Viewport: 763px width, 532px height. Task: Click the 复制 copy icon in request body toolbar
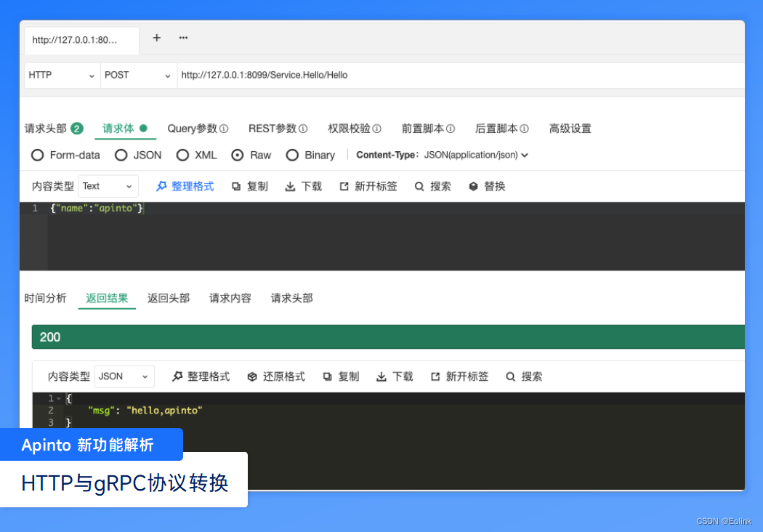(x=236, y=187)
